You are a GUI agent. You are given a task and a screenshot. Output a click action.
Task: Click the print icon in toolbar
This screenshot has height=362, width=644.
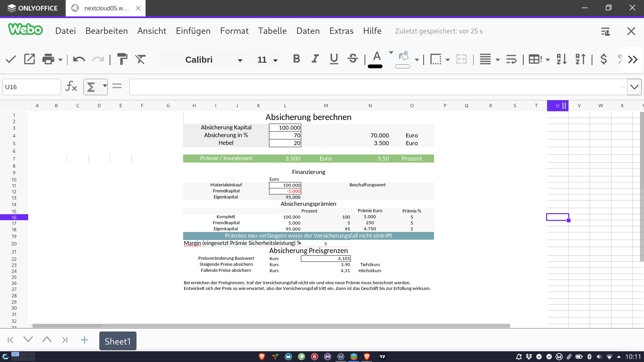point(48,59)
